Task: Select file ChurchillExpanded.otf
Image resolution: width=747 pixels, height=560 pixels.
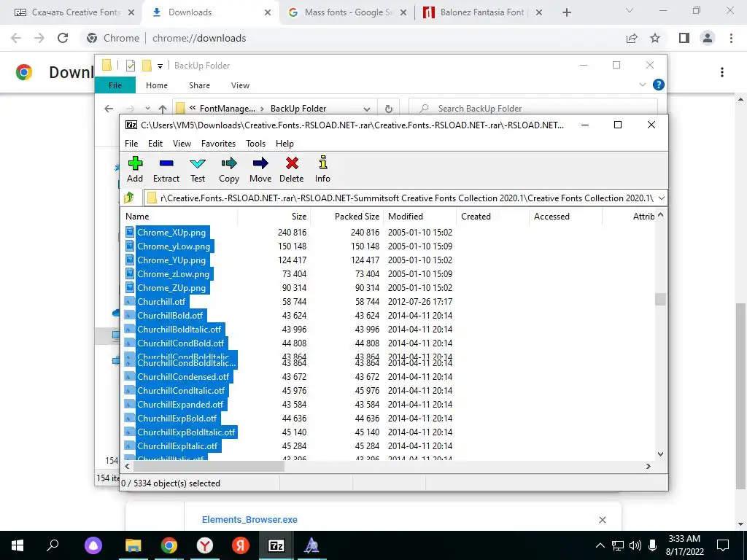Action: point(180,404)
